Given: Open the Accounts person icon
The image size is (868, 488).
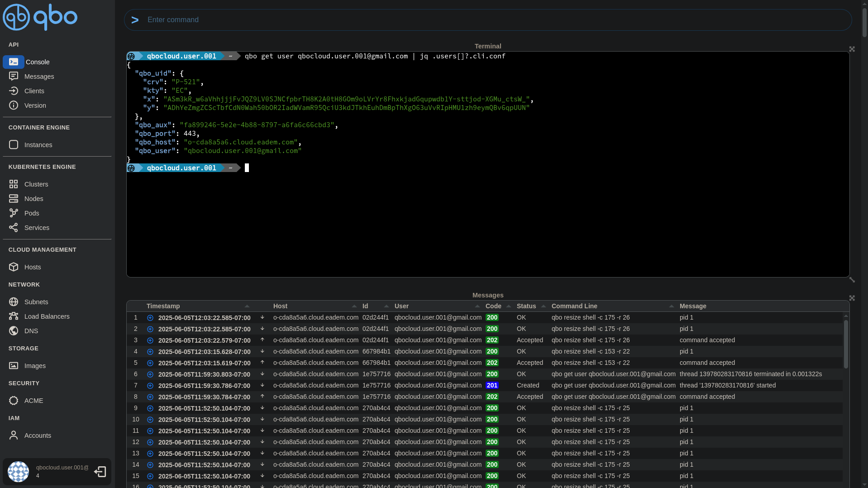Looking at the screenshot, I should point(14,435).
